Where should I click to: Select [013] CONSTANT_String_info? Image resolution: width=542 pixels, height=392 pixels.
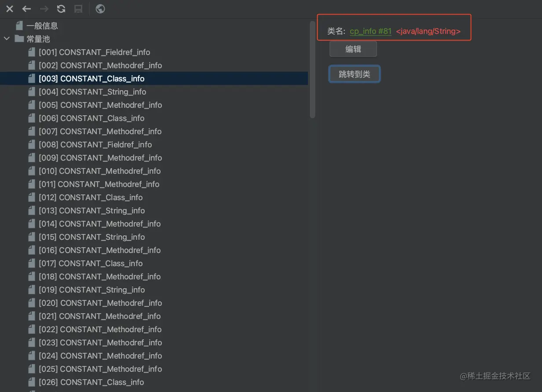154,210
